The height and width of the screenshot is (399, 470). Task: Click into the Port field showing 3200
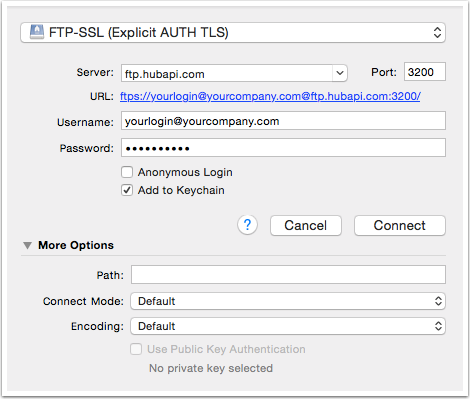click(425, 72)
